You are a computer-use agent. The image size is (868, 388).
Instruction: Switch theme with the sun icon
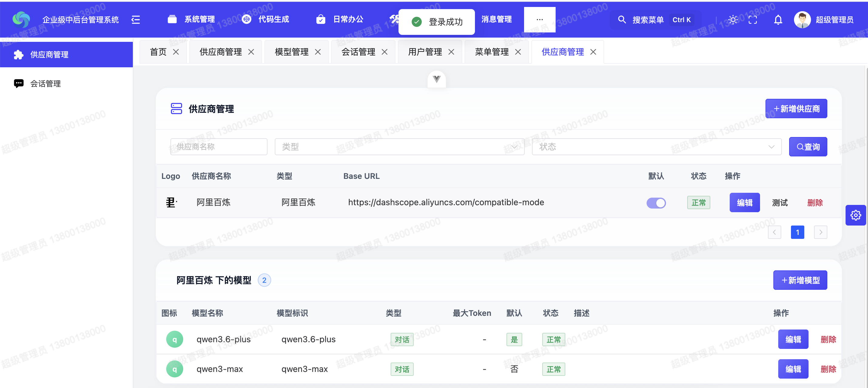coord(733,19)
